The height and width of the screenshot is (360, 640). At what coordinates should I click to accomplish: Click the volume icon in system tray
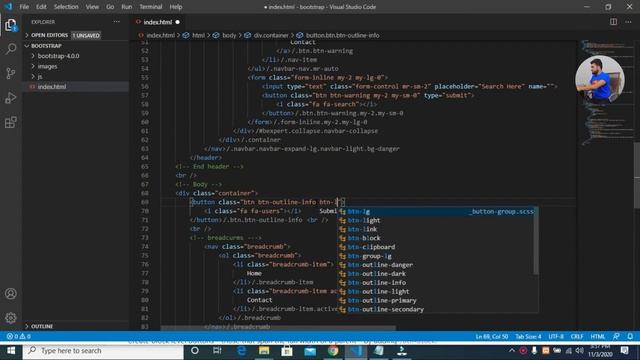[x=579, y=351]
